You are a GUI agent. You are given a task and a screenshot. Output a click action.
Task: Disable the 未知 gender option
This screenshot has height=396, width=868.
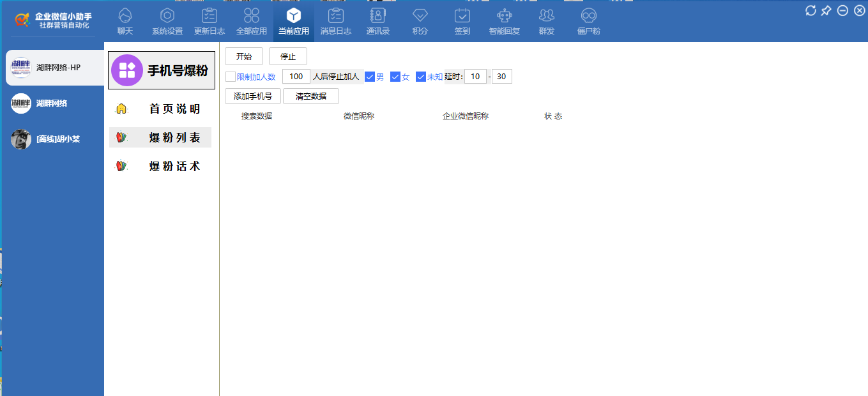(x=421, y=76)
